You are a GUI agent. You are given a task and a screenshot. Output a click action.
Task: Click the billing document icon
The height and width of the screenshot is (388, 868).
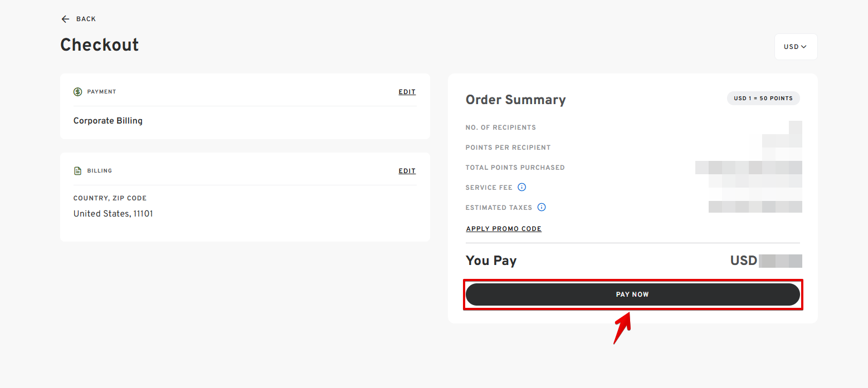(78, 171)
